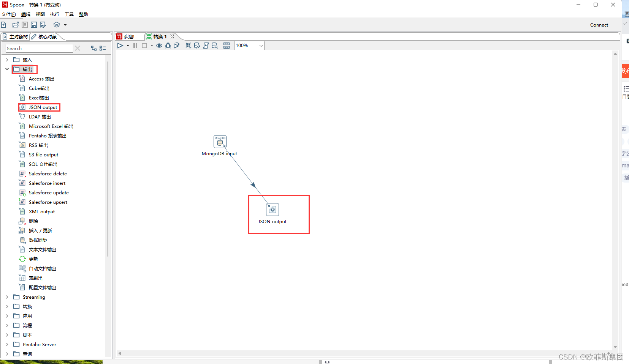This screenshot has width=629, height=364.
Task: Expand the 应用 folder
Action: (7, 316)
